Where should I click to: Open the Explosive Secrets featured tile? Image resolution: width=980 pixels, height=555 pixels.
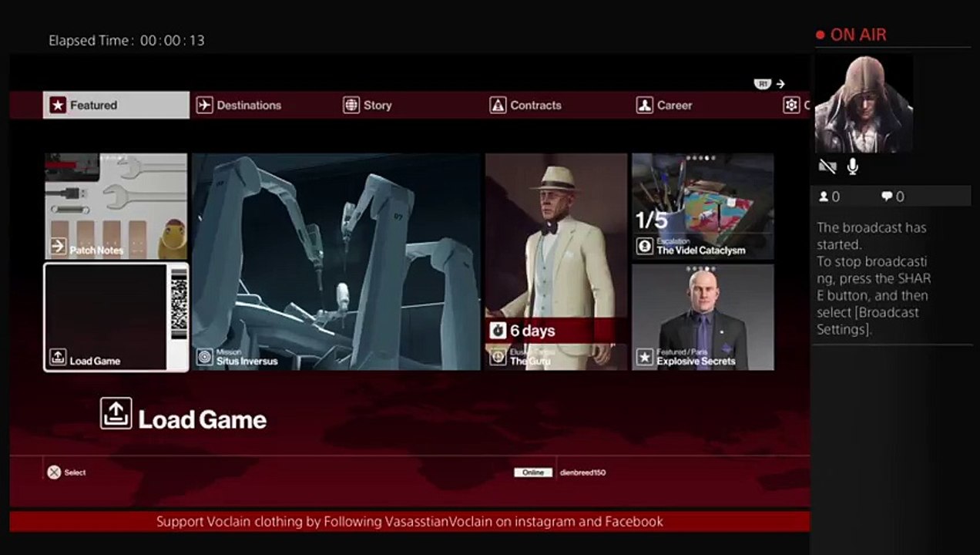point(703,317)
